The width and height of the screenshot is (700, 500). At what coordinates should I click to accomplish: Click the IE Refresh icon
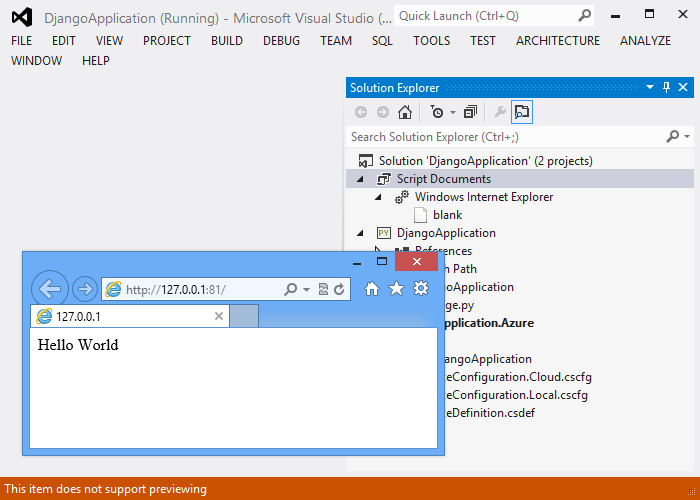click(339, 289)
